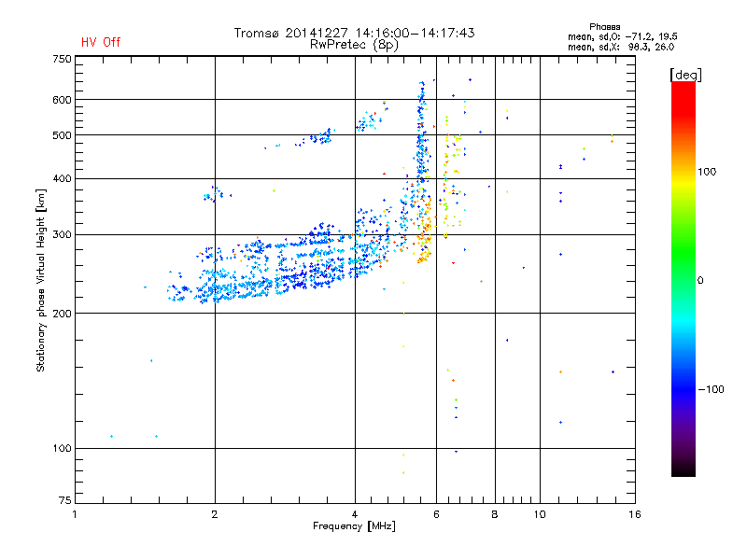Image resolution: width=747 pixels, height=560 pixels.
Task: Click the '2' x-axis tick label
Action: 215,514
